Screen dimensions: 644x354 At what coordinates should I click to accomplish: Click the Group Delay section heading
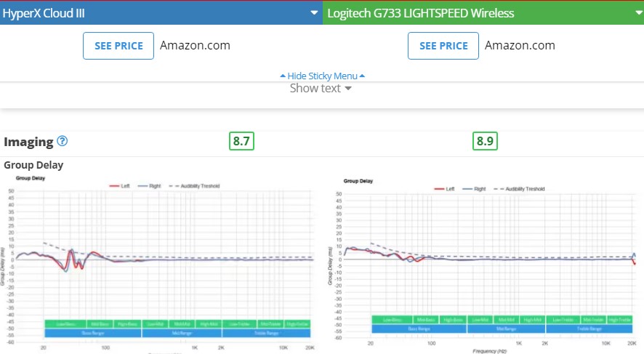tap(33, 165)
